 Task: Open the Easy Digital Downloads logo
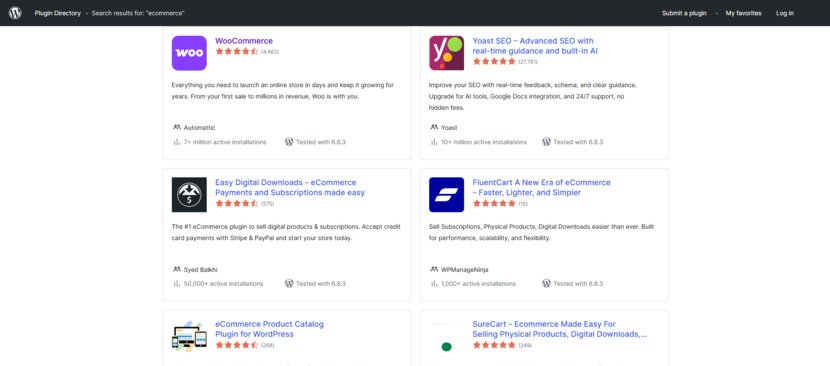tap(189, 194)
